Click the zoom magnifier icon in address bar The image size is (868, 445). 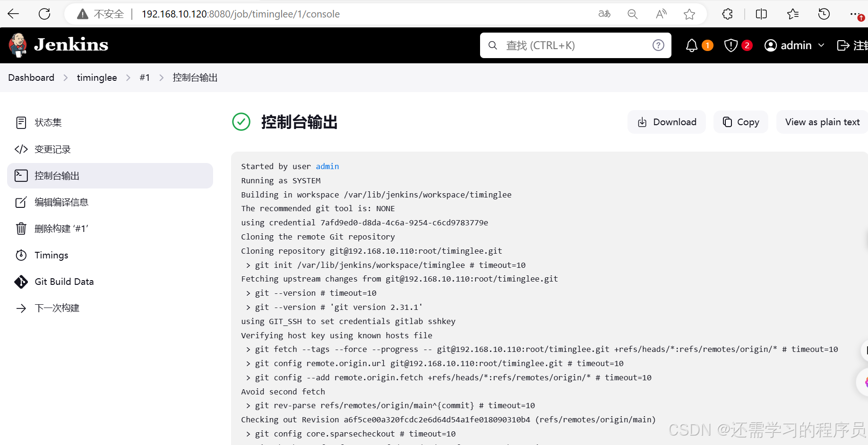[x=632, y=14]
